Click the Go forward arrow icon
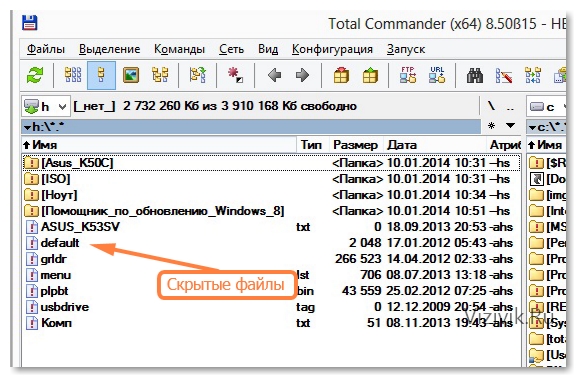 point(302,75)
